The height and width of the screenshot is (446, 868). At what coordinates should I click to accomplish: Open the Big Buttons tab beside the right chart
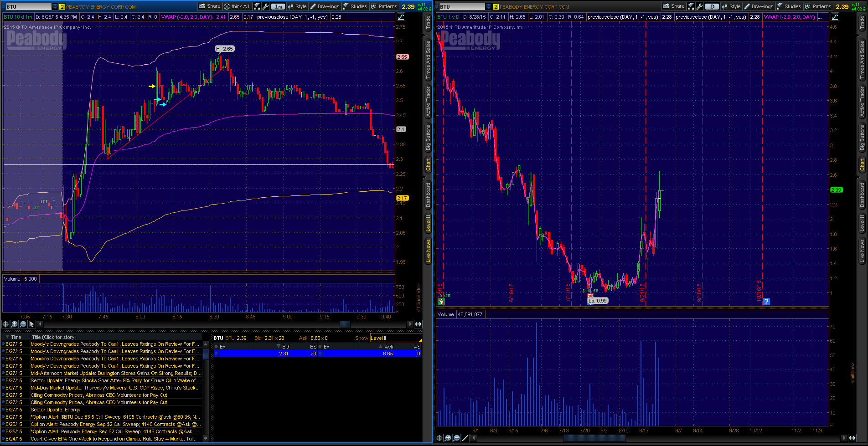pos(862,137)
